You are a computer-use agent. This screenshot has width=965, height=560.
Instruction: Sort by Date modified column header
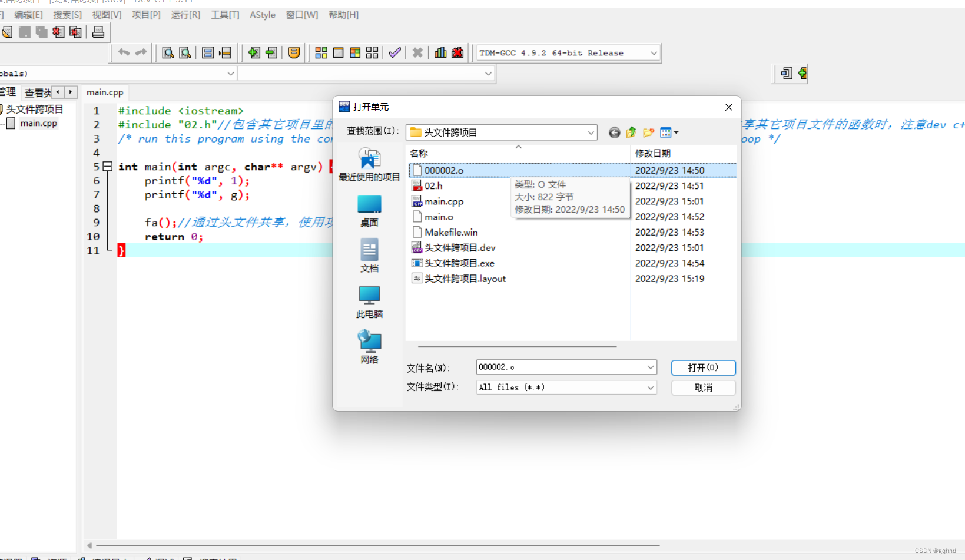click(x=683, y=153)
